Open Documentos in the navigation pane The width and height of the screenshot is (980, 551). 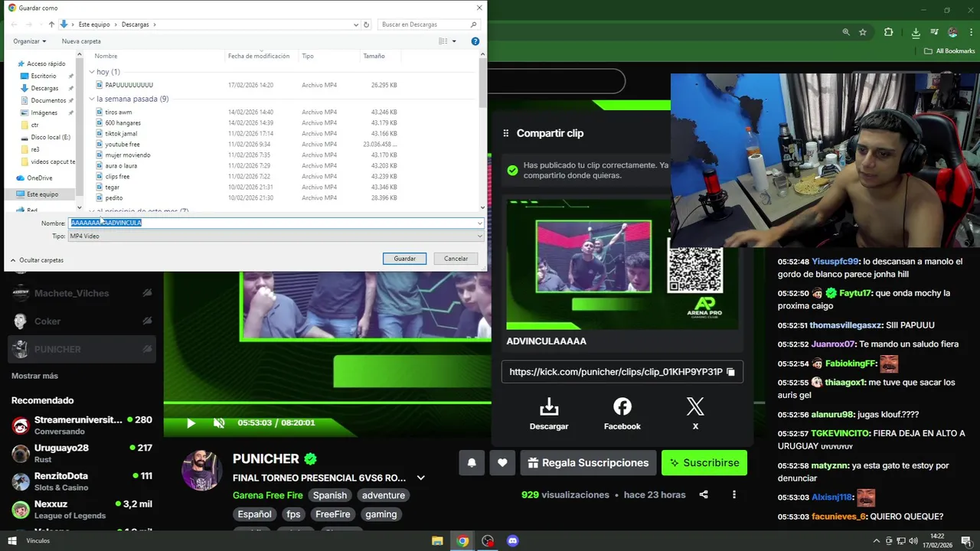coord(48,100)
